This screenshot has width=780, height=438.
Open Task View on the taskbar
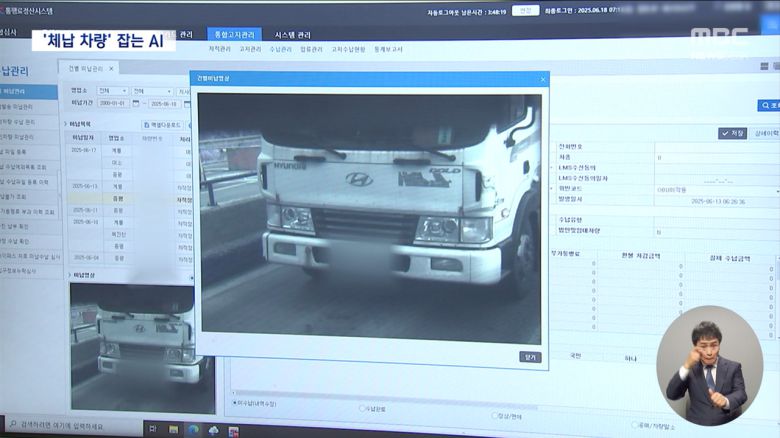[153, 429]
